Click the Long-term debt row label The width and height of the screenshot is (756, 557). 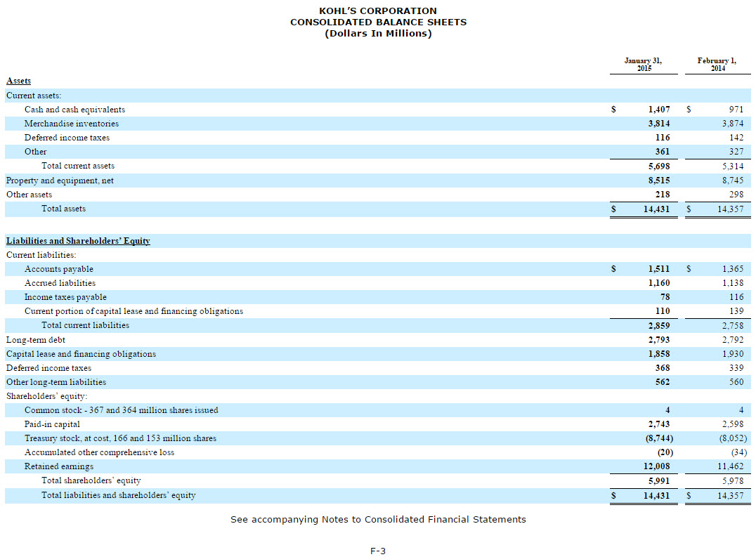[x=36, y=340]
